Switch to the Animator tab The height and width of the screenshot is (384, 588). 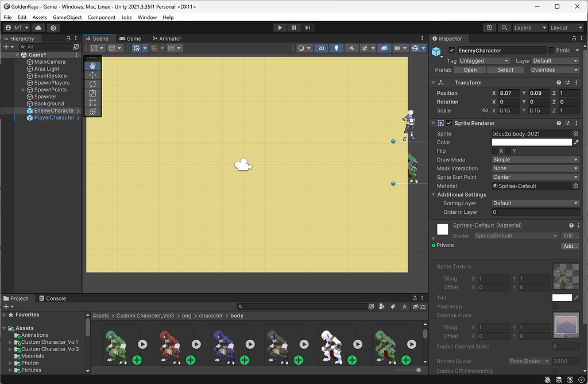[166, 39]
